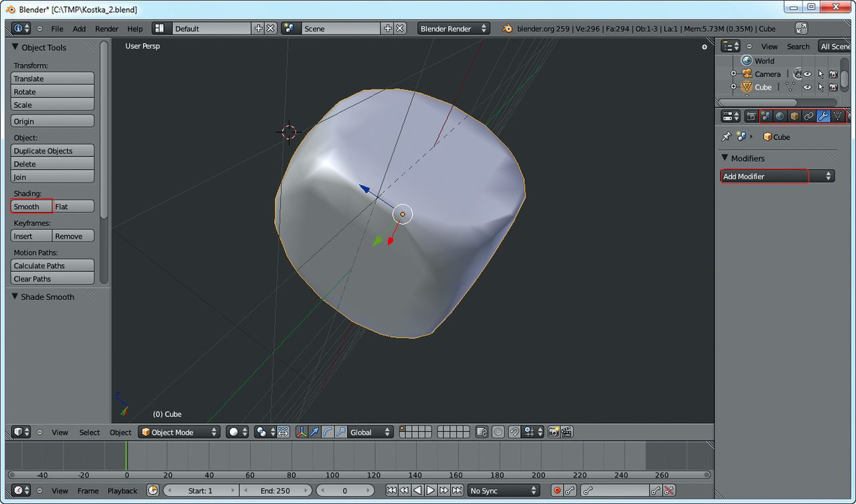856x504 pixels.
Task: Click the World globe icon in outliner
Action: coord(746,60)
